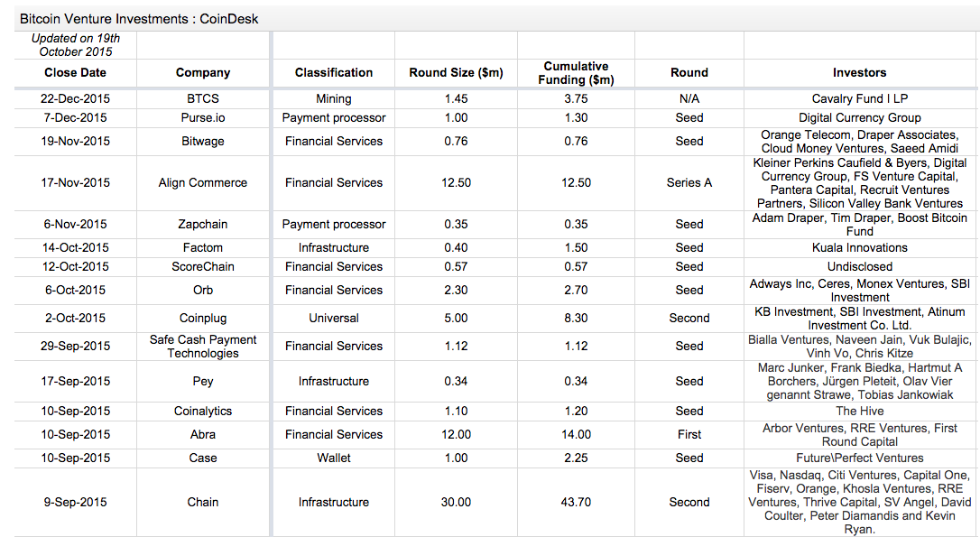Select the 'Case' company cell
Image resolution: width=980 pixels, height=537 pixels.
tap(203, 458)
